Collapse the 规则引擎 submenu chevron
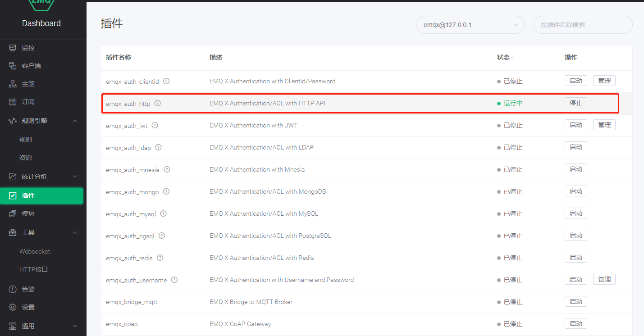Image resolution: width=644 pixels, height=336 pixels. [x=75, y=121]
